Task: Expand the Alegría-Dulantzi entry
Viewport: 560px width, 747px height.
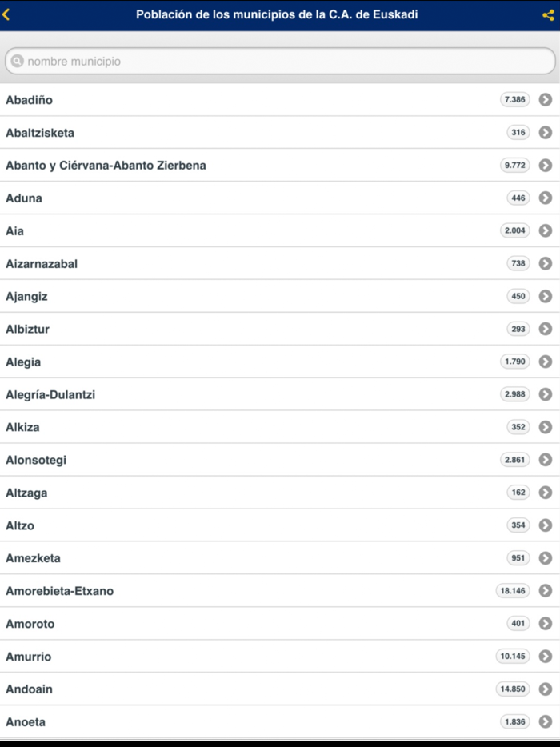Action: [546, 394]
